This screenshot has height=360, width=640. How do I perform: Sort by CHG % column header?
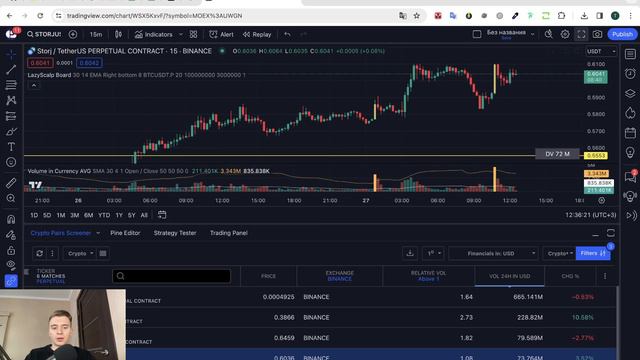click(x=570, y=276)
